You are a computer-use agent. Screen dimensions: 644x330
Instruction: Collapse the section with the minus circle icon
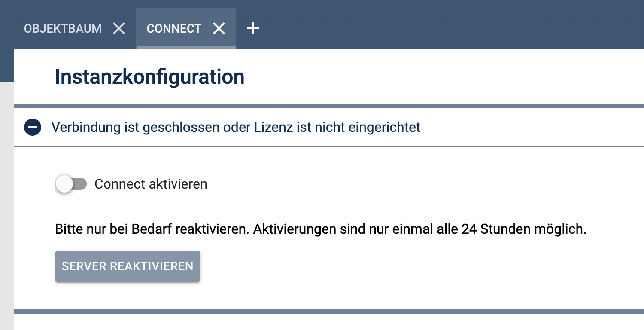(33, 128)
